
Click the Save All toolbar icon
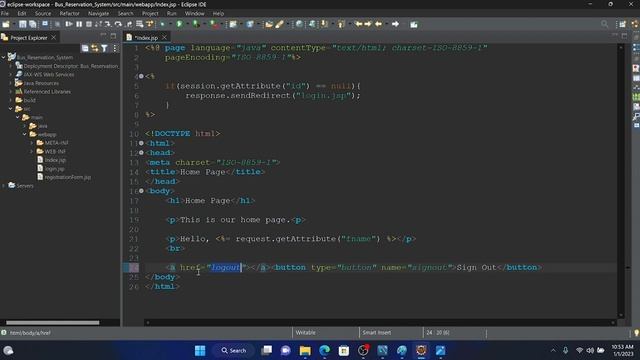33,24
